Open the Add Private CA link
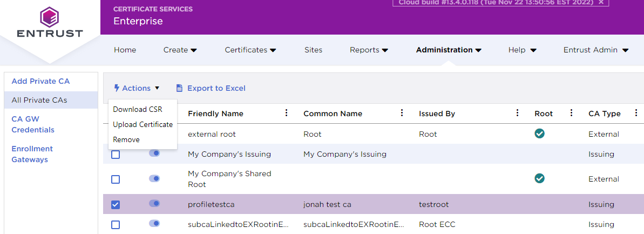 point(40,81)
